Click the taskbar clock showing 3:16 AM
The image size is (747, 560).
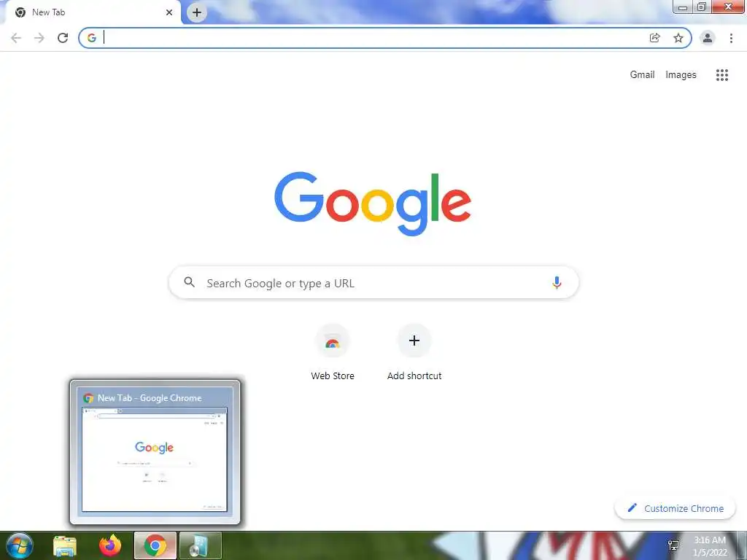pos(710,546)
